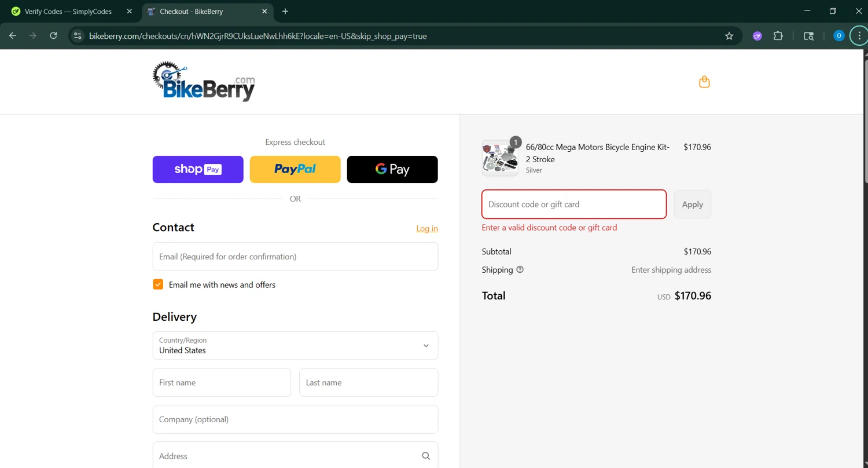The height and width of the screenshot is (468, 868).
Task: Open the Chrome three-dots menu
Action: click(859, 36)
